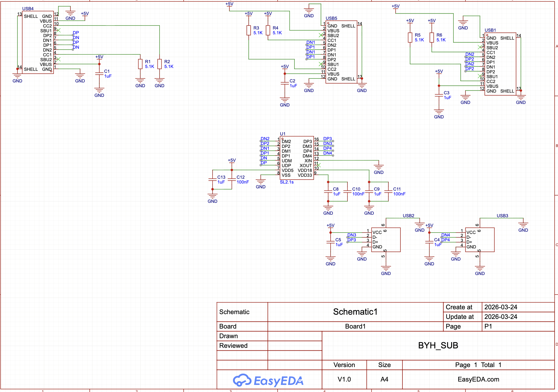The width and height of the screenshot is (558, 392).
Task: Select resistor R2 symbol
Action: pyautogui.click(x=160, y=64)
